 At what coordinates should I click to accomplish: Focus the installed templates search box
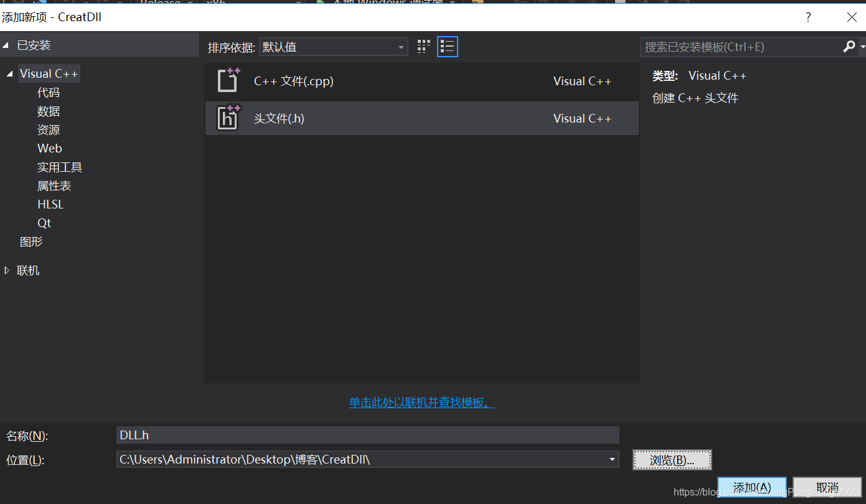[x=740, y=47]
